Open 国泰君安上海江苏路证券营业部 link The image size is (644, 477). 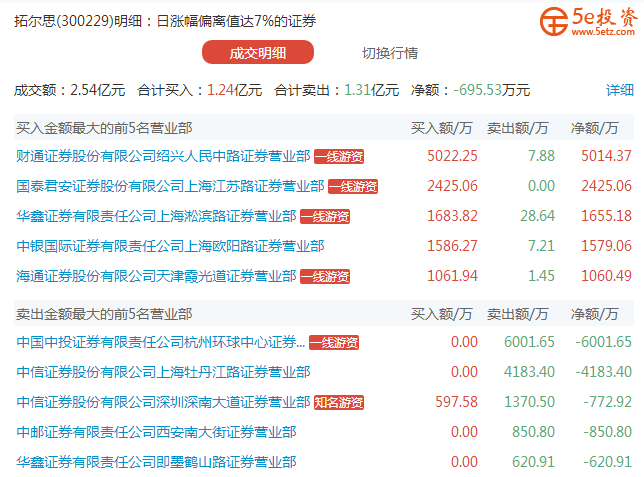pyautogui.click(x=170, y=186)
